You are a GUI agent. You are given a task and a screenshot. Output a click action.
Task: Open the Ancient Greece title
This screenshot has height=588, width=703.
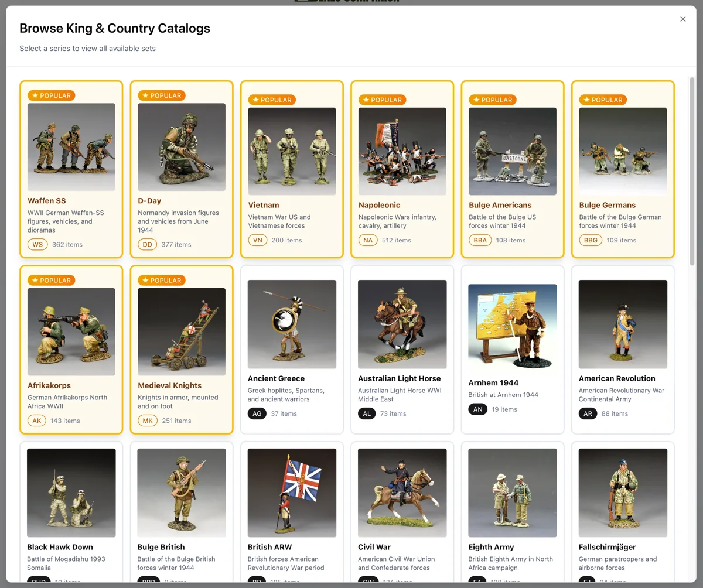(276, 378)
